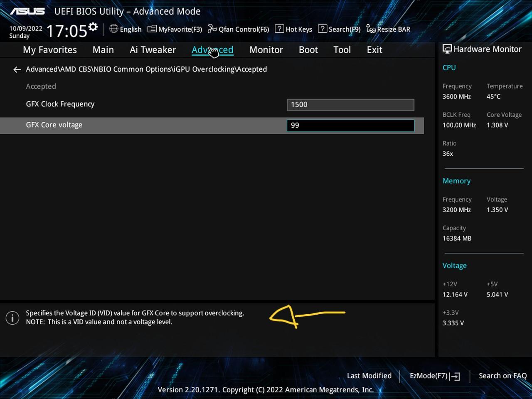Click BCLK Freq value 100.00 MHz
532x399 pixels.
459,125
